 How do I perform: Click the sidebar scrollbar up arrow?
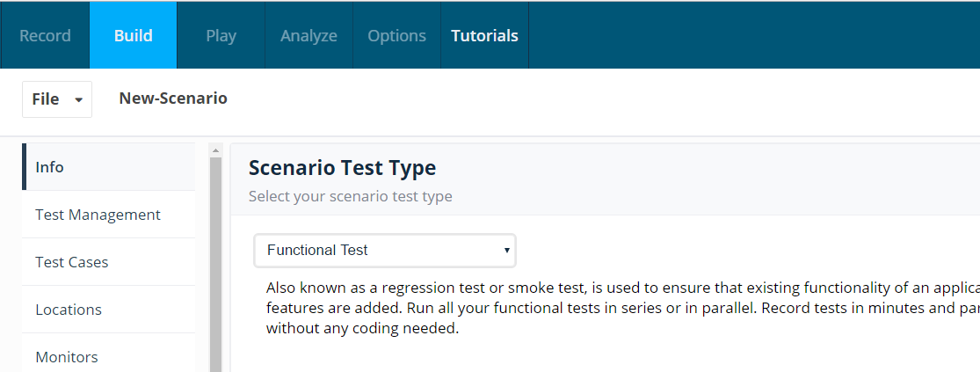pyautogui.click(x=215, y=150)
